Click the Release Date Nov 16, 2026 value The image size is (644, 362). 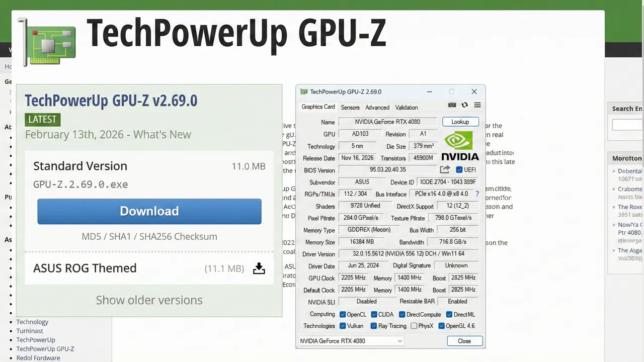[357, 158]
